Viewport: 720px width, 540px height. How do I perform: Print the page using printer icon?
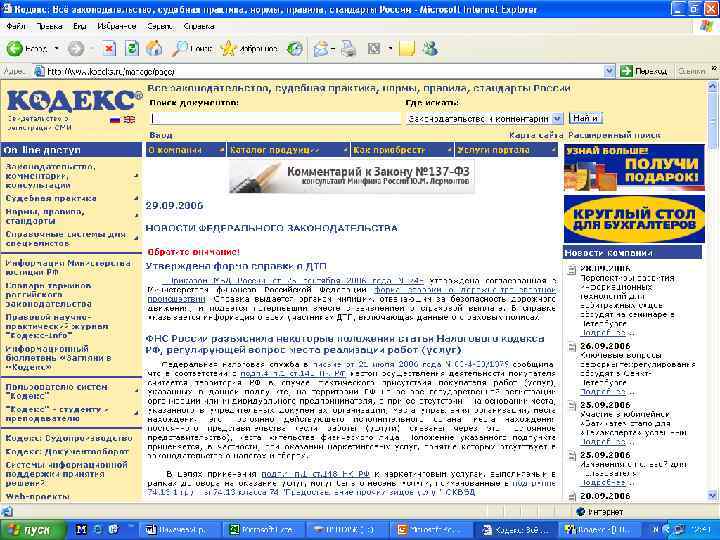[x=349, y=48]
